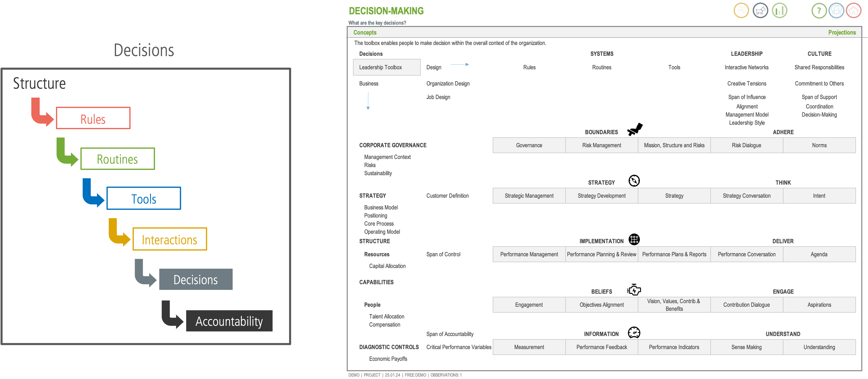Viewport: 868px width, 379px height.
Task: Select the Intent cell
Action: pos(819,196)
